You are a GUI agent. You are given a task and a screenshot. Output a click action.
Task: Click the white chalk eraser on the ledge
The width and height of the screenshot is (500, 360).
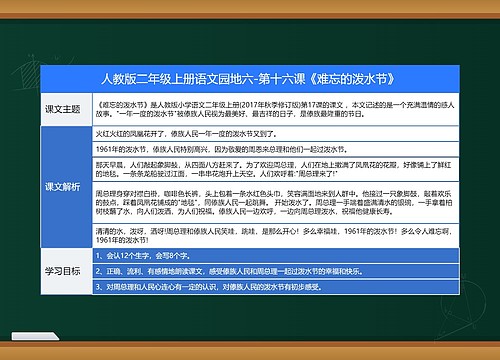(35, 336)
